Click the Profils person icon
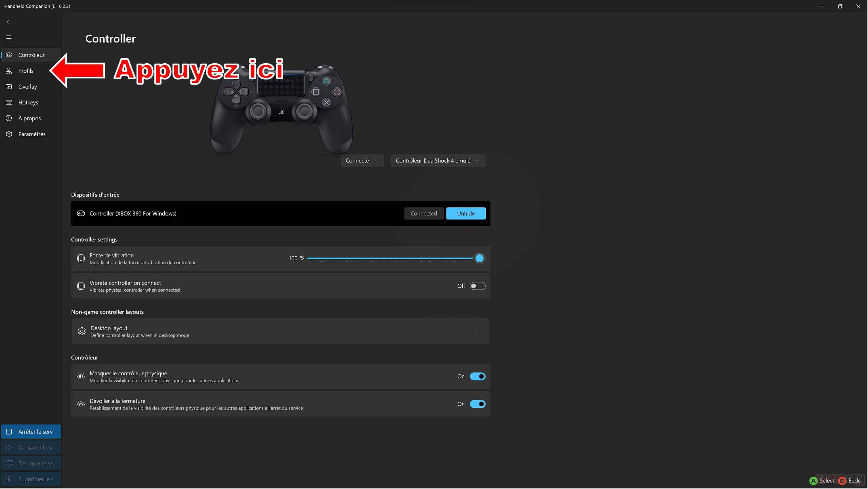The width and height of the screenshot is (868, 489). coord(9,71)
